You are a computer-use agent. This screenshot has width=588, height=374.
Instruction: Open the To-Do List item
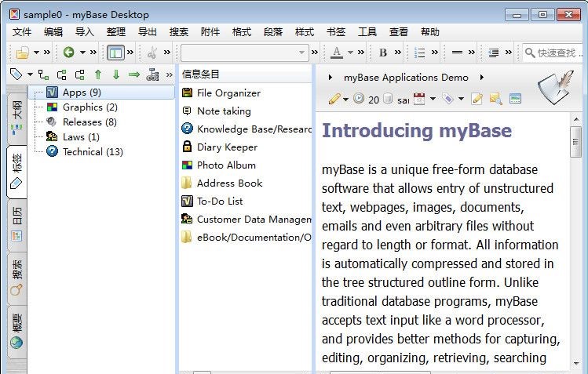click(x=220, y=201)
